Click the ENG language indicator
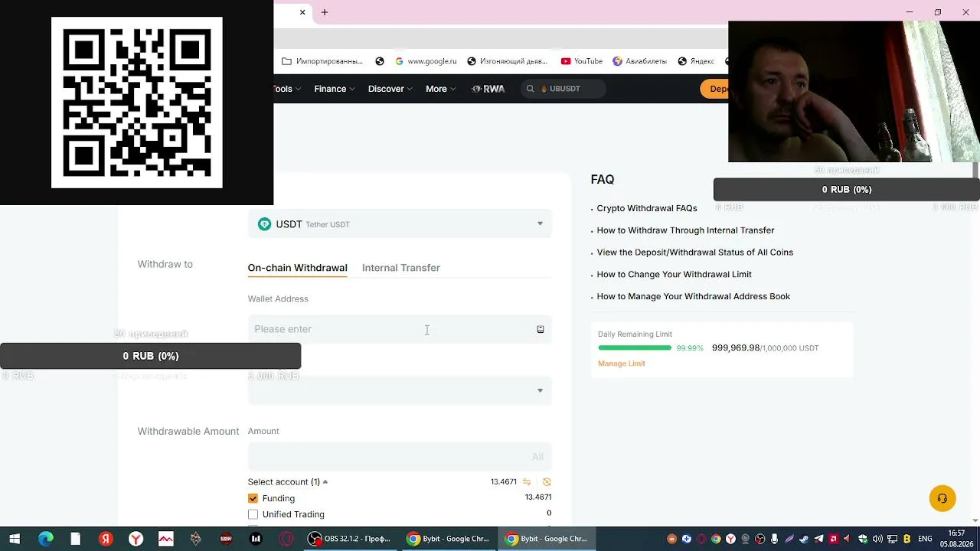 coord(925,539)
